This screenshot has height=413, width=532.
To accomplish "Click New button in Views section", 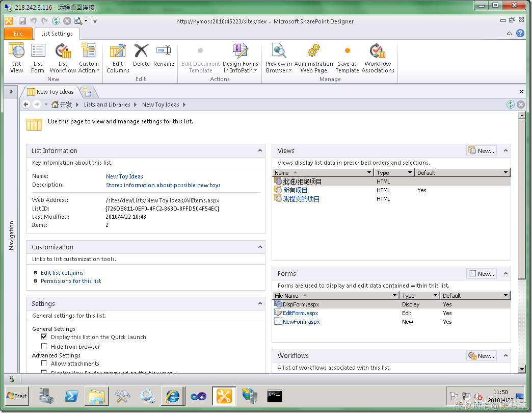I will pos(482,151).
